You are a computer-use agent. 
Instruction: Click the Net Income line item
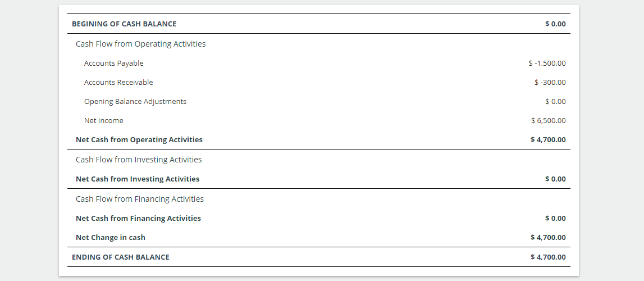coord(103,120)
